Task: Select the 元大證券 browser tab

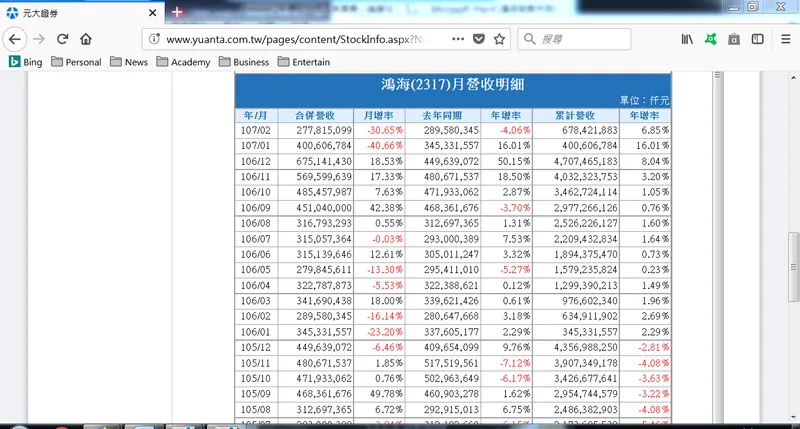Action: pyautogui.click(x=82, y=13)
